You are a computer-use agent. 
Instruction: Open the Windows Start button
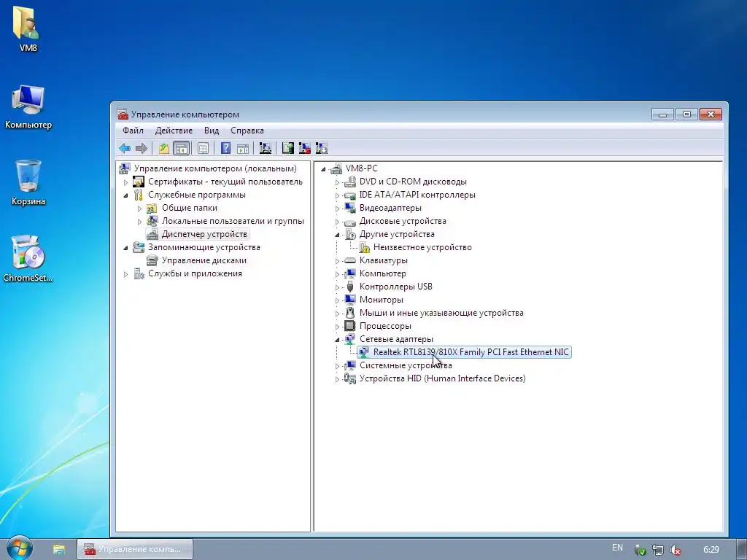(19, 548)
